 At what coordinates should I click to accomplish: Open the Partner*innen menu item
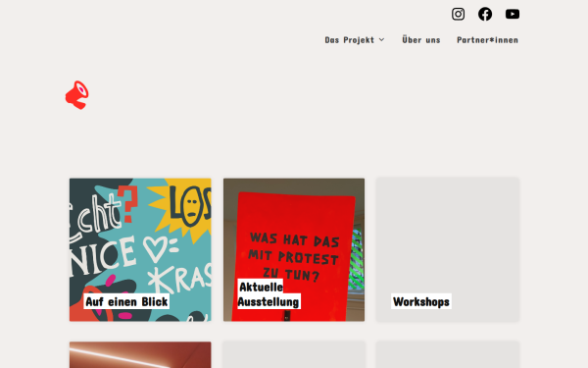(x=487, y=40)
